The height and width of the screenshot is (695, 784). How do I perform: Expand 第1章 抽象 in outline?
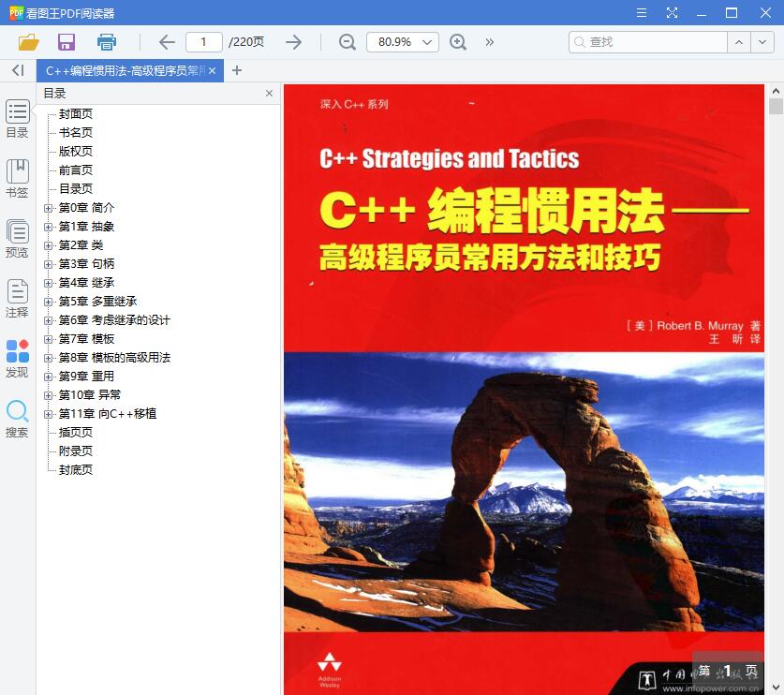click(48, 227)
